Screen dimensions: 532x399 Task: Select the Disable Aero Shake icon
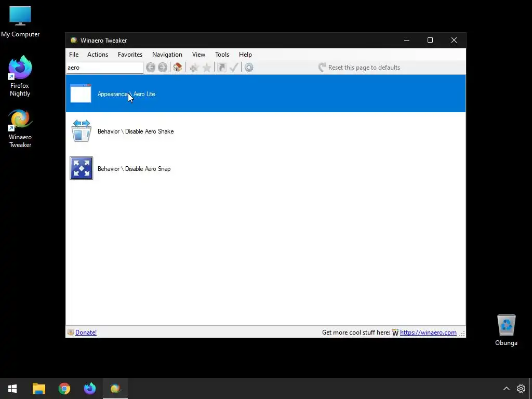coord(82,130)
